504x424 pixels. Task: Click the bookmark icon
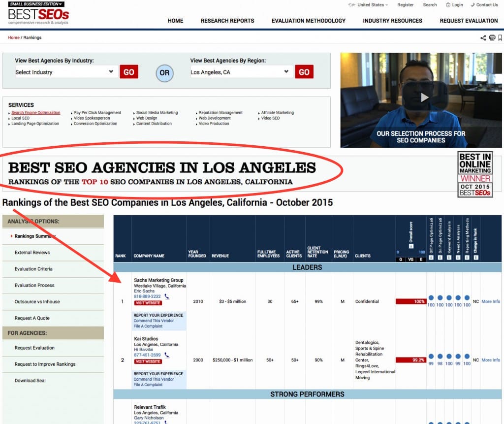coord(500,38)
